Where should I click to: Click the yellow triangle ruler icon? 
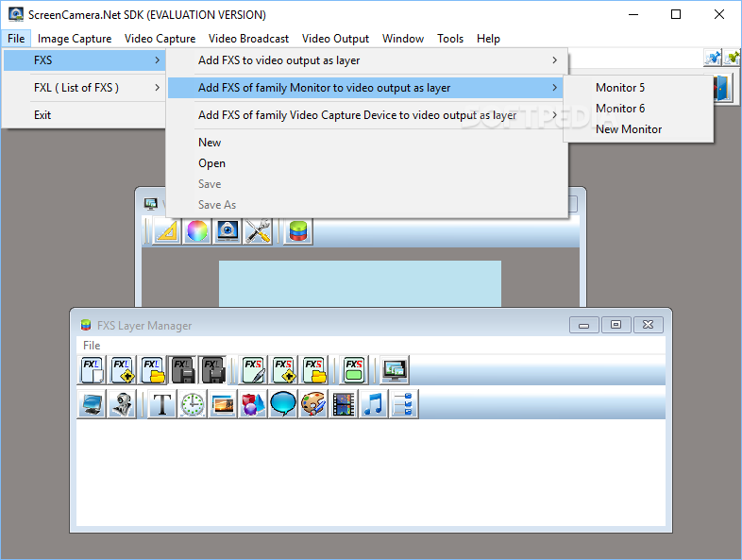click(x=167, y=231)
